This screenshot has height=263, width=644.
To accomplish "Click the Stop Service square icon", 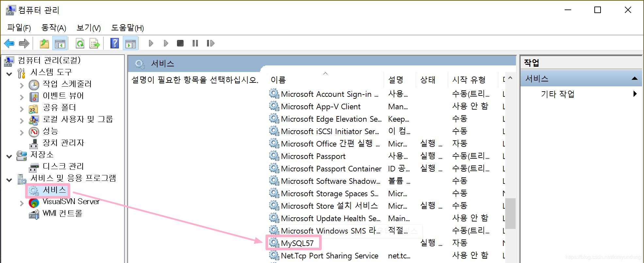I will coord(180,43).
